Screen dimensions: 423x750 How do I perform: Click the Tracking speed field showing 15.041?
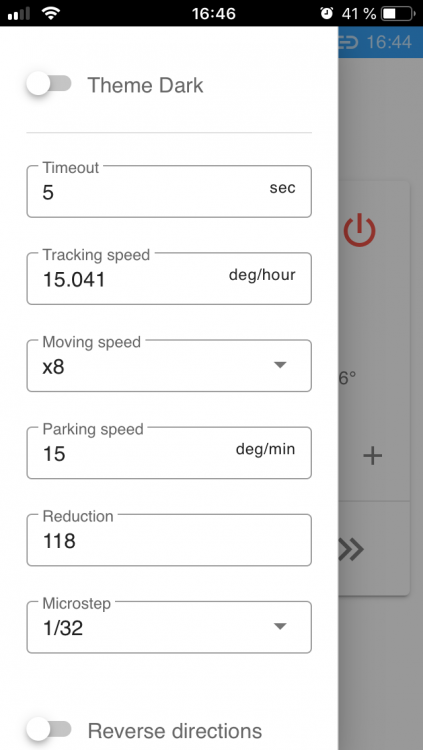169,278
